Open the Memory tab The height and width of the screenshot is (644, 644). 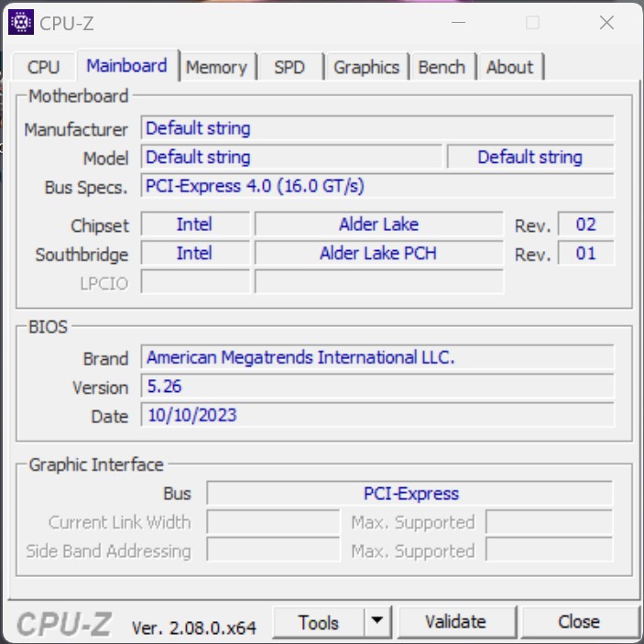tap(217, 67)
